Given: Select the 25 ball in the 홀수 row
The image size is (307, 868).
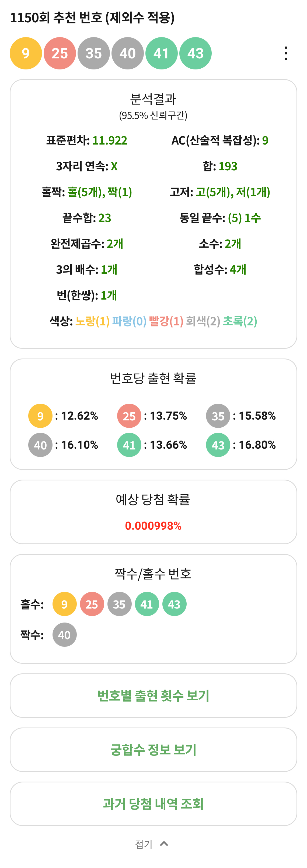Looking at the screenshot, I should tap(92, 604).
